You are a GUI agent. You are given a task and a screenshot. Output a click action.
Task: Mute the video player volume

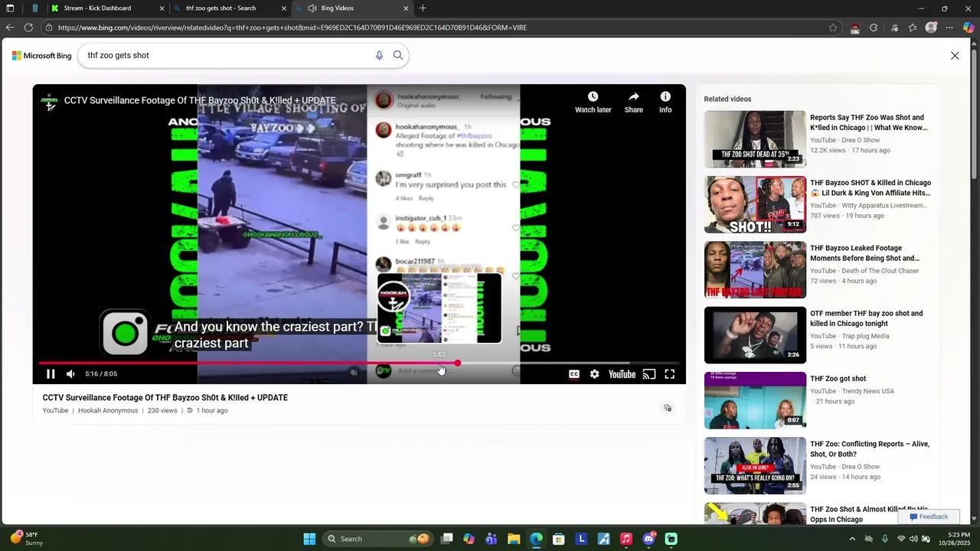70,374
